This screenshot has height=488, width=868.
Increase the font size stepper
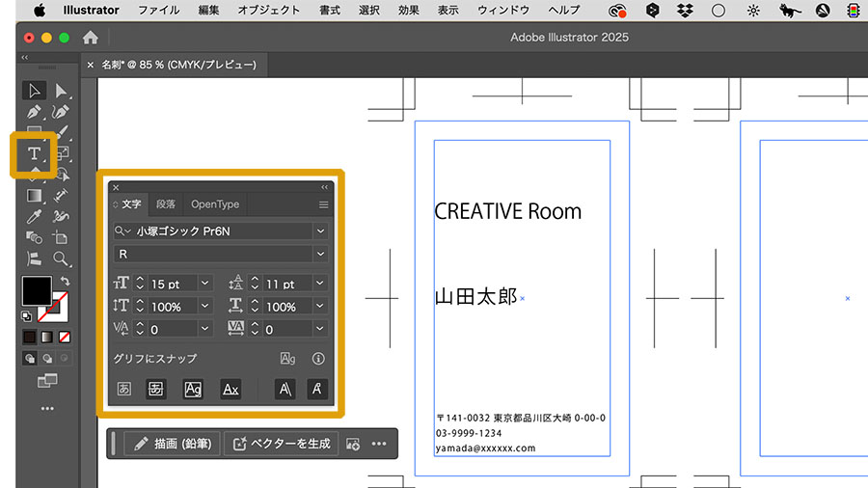tap(140, 280)
